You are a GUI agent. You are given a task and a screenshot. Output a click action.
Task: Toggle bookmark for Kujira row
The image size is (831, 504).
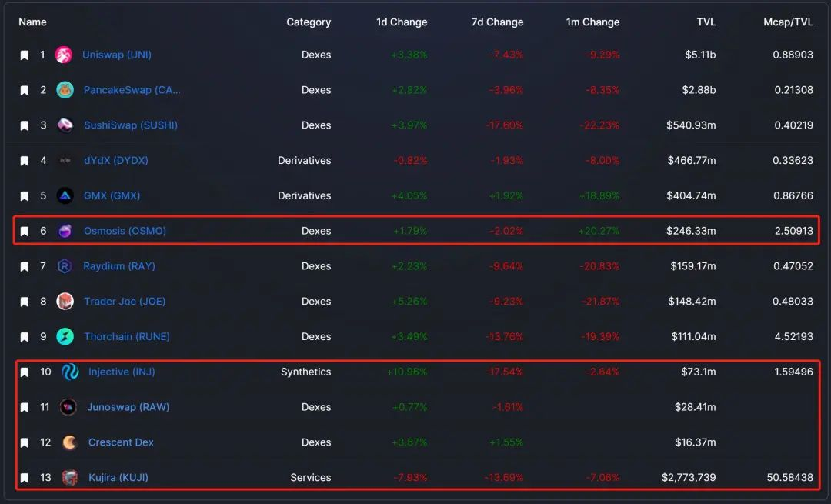(x=25, y=478)
